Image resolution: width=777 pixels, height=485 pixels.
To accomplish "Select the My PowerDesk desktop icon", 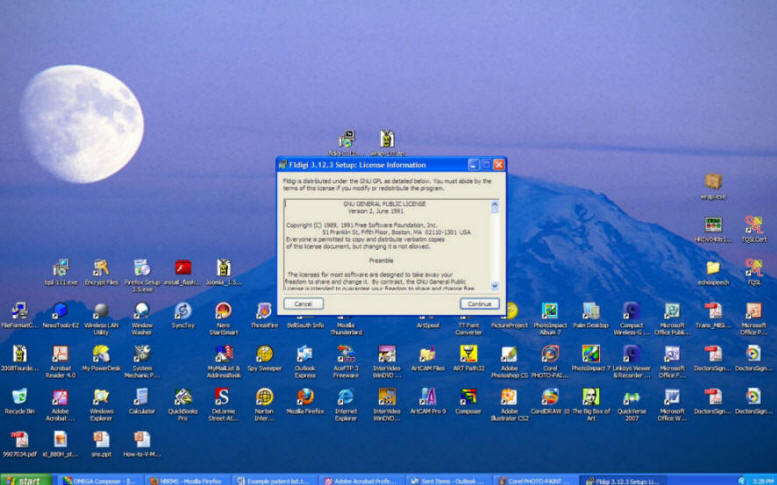I will [101, 359].
